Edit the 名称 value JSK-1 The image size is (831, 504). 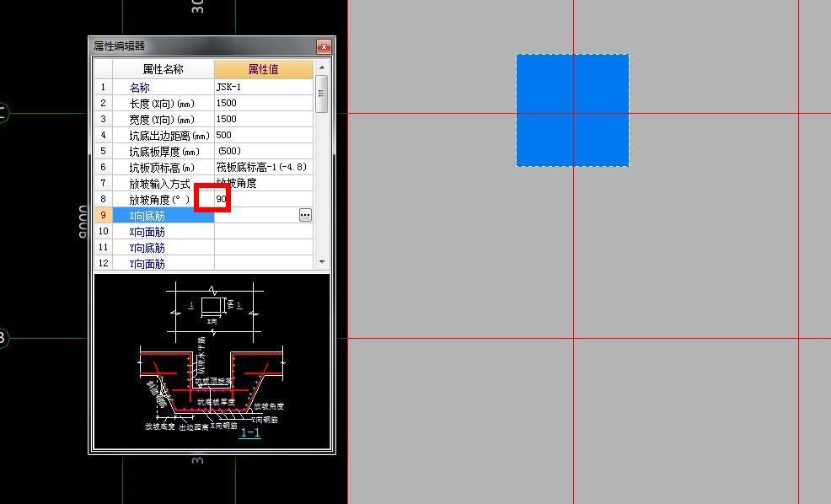(x=264, y=87)
